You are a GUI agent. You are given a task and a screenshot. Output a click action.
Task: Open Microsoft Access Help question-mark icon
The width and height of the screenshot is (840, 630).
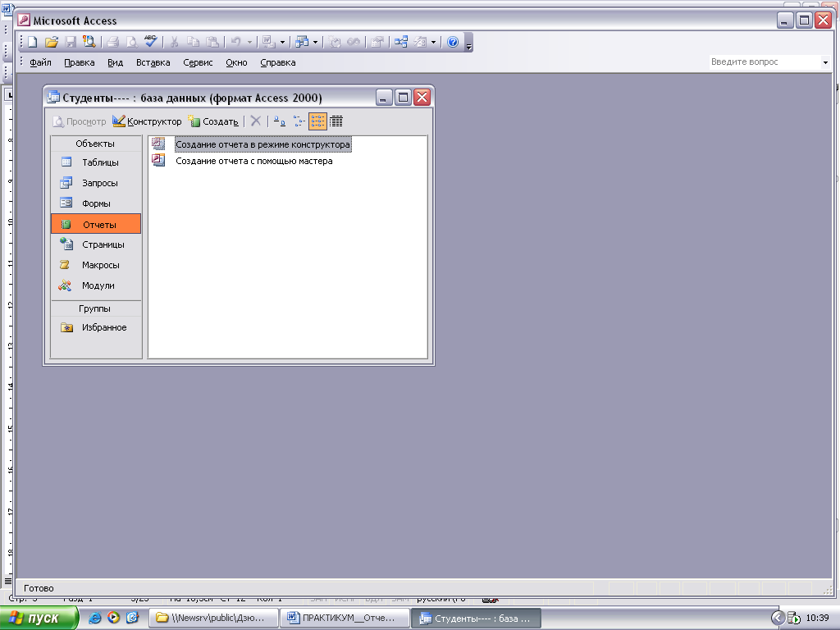pyautogui.click(x=453, y=42)
